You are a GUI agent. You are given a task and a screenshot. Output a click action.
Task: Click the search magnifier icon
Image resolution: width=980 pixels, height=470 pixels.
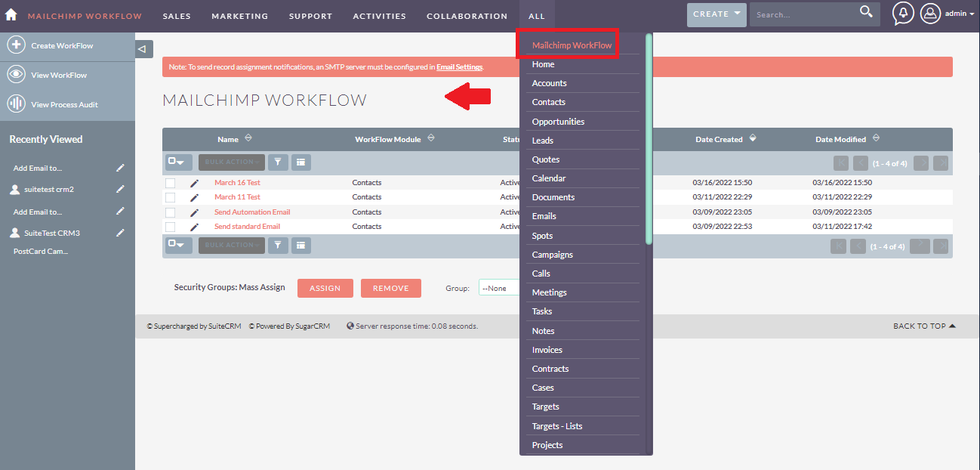click(866, 12)
